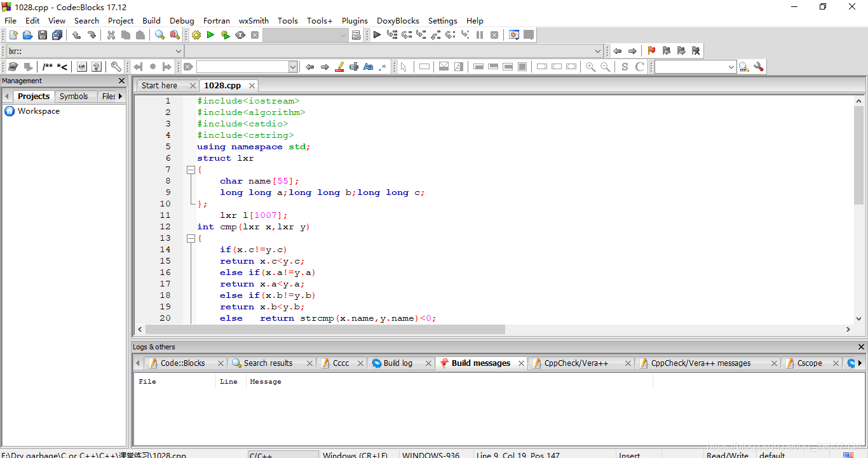Screen dimensions: 868x458
Task: Redo the last undone edit
Action: [92, 35]
